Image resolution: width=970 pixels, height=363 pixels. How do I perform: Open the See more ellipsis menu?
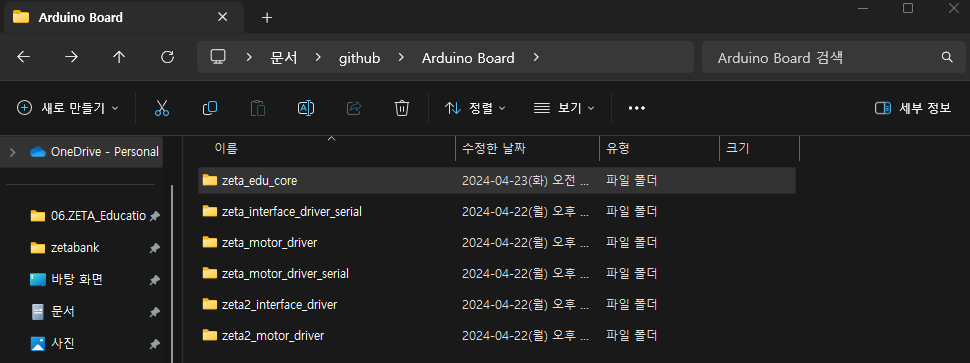click(x=637, y=108)
